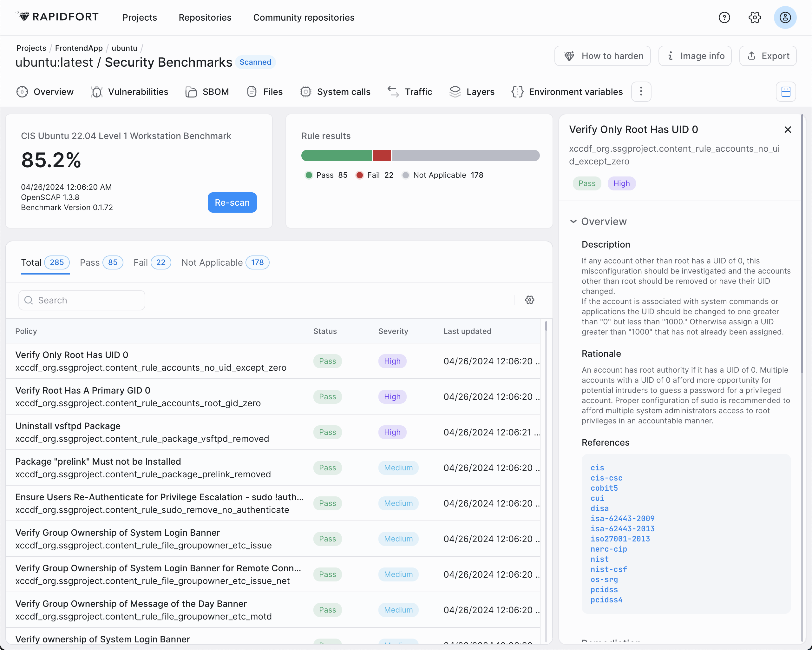Viewport: 812px width, 650px height.
Task: Close the Verify Only Root detail panel
Action: [x=788, y=129]
